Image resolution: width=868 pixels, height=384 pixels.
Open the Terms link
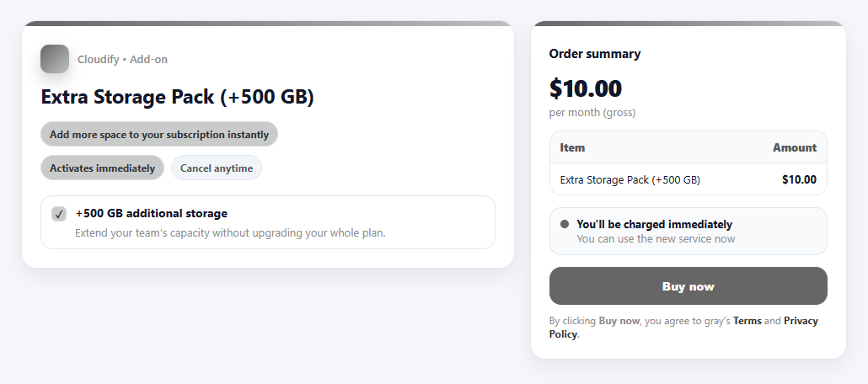pos(747,321)
